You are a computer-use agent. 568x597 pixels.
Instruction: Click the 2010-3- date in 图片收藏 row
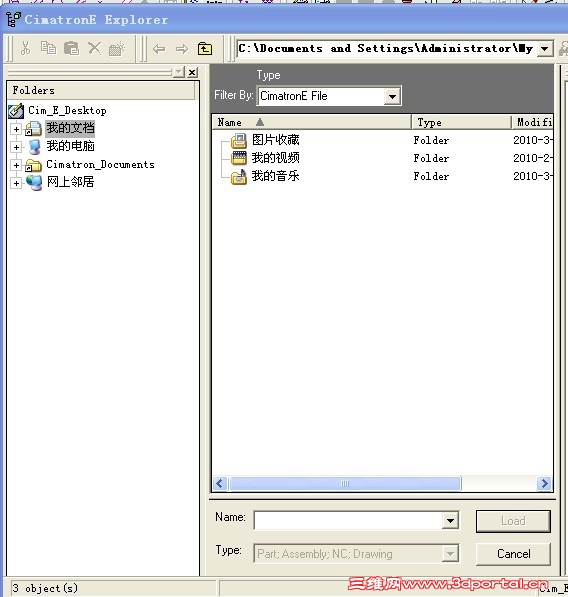pyautogui.click(x=532, y=140)
